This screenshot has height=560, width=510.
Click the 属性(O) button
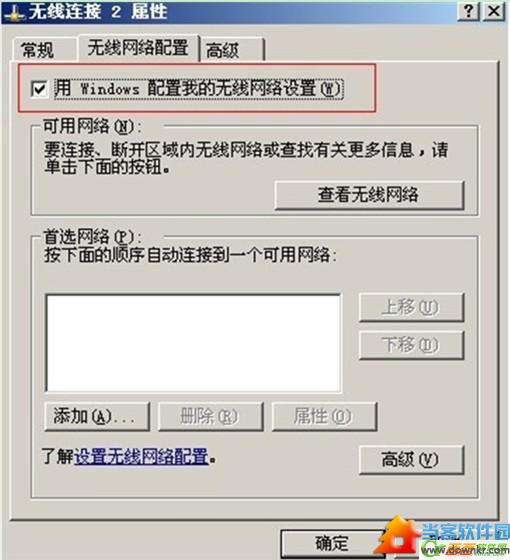tap(324, 416)
